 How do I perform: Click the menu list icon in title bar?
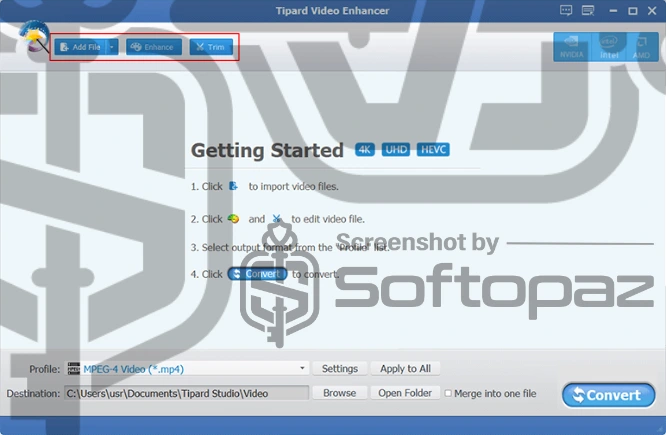[x=588, y=11]
